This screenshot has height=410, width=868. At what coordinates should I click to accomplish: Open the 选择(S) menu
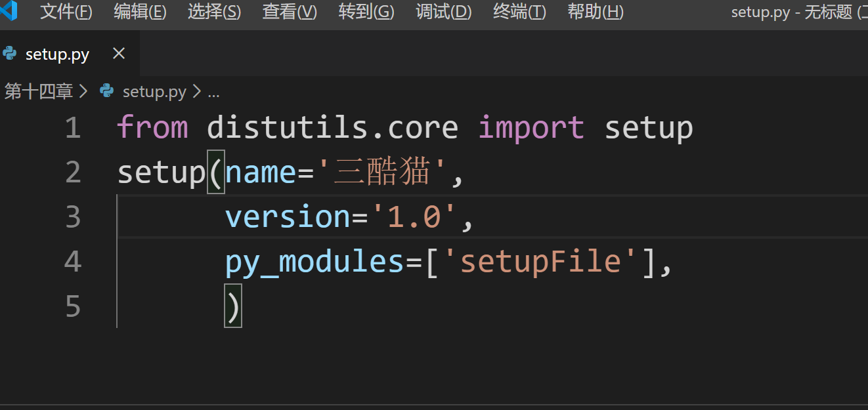coord(214,12)
